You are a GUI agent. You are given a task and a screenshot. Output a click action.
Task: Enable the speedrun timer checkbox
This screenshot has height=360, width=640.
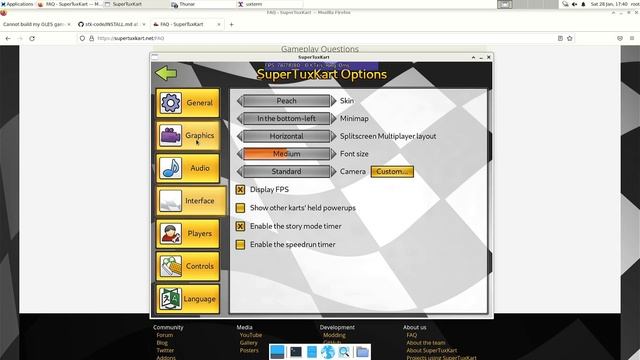240,244
